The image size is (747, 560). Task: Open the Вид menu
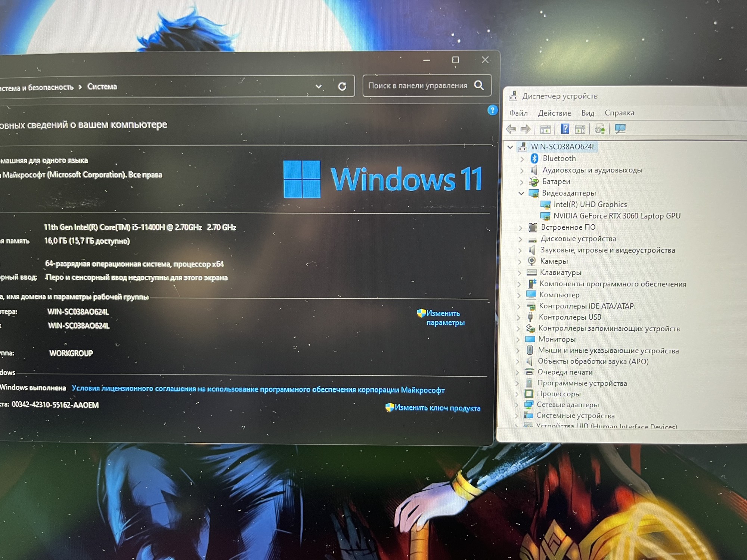(588, 113)
